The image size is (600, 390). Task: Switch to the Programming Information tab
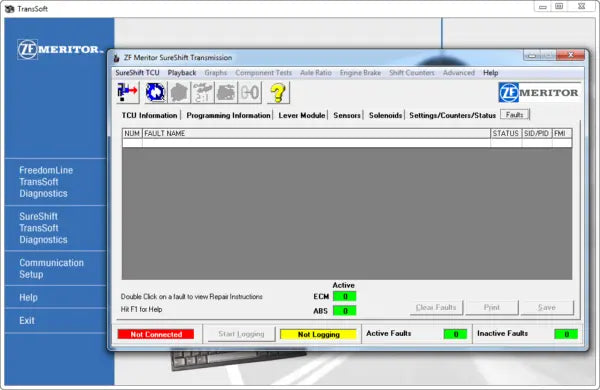coord(228,115)
